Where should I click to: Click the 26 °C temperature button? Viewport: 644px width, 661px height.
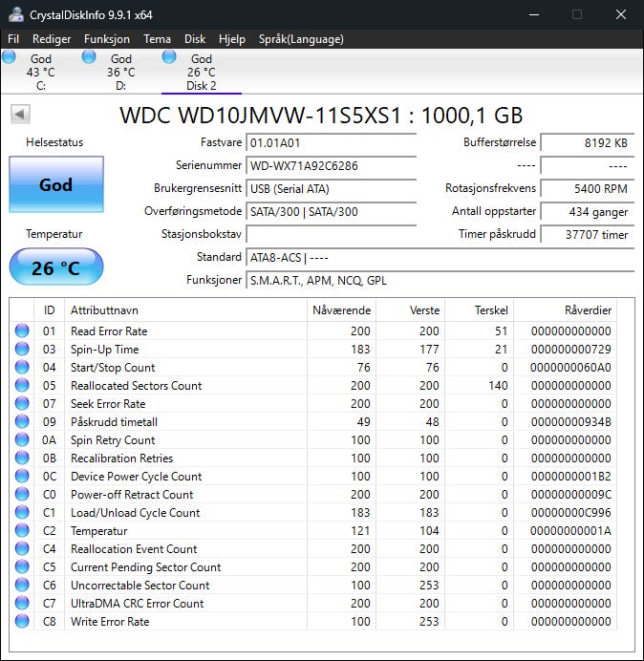[56, 267]
